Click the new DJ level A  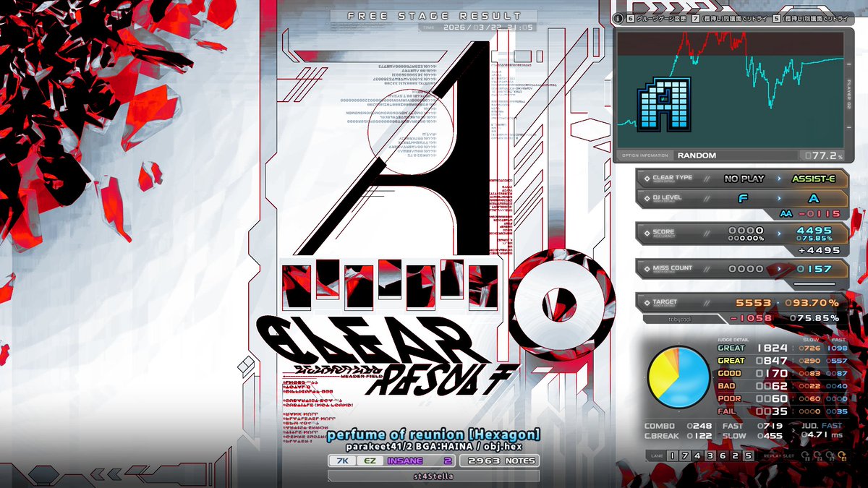814,198
